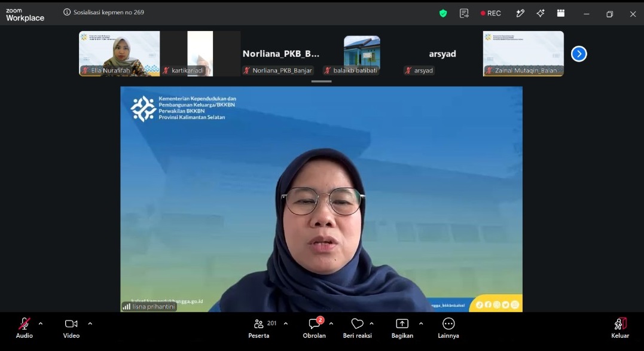Viewport: 644px width, 351px height.
Task: Open the Peserta participants panel
Action: click(x=259, y=328)
